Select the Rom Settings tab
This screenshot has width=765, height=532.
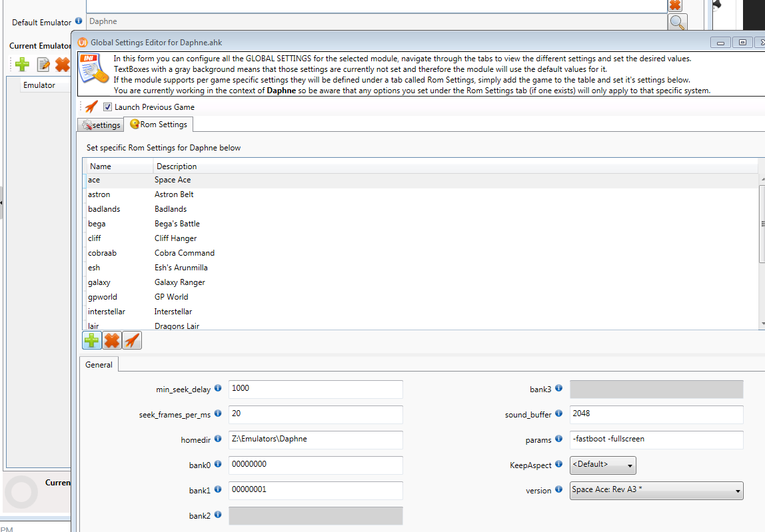(159, 125)
